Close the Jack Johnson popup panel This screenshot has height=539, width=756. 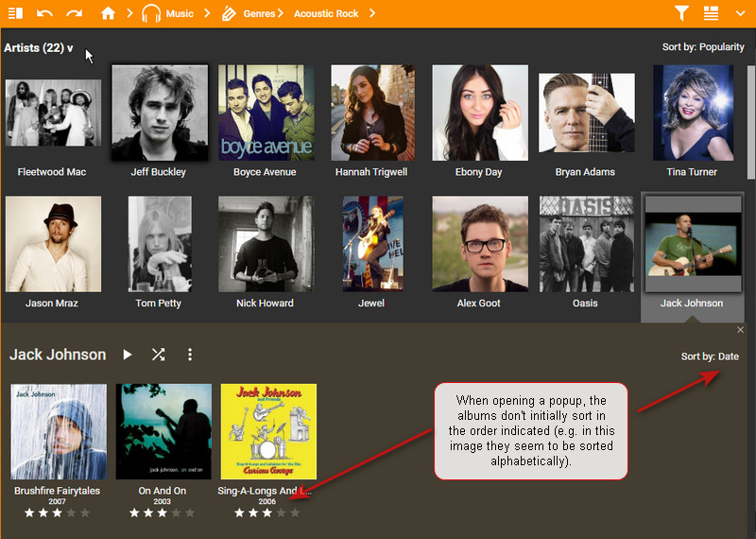click(x=740, y=329)
